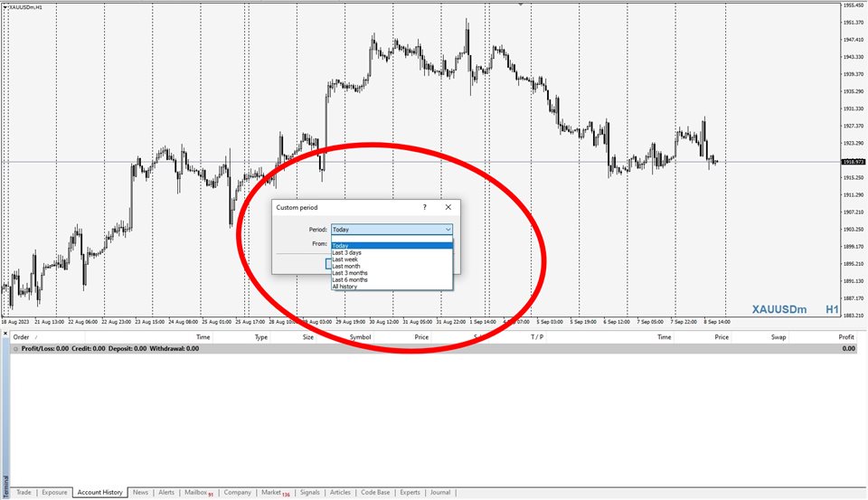The width and height of the screenshot is (868, 500).
Task: Open the Code Base tab
Action: point(375,492)
